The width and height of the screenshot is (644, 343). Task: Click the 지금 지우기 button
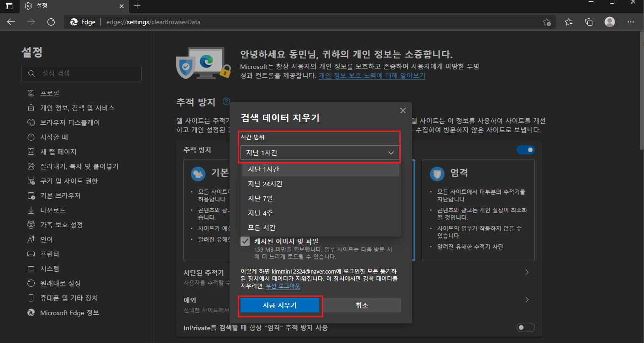click(x=280, y=305)
